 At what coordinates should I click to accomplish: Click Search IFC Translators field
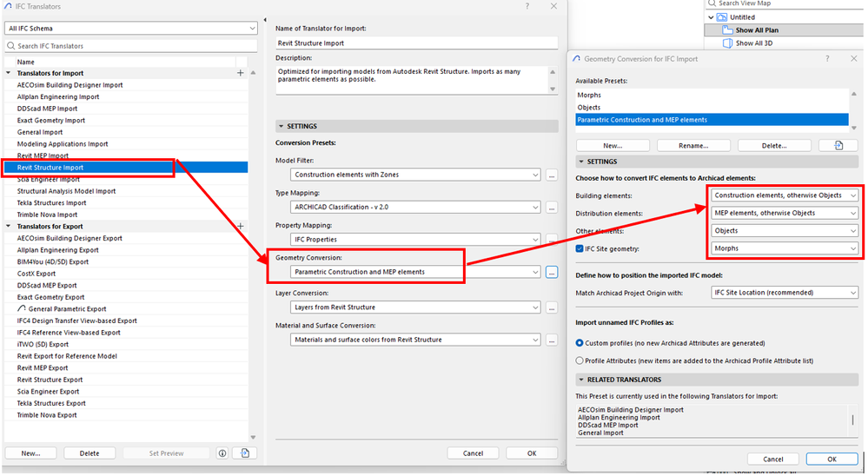click(x=130, y=46)
